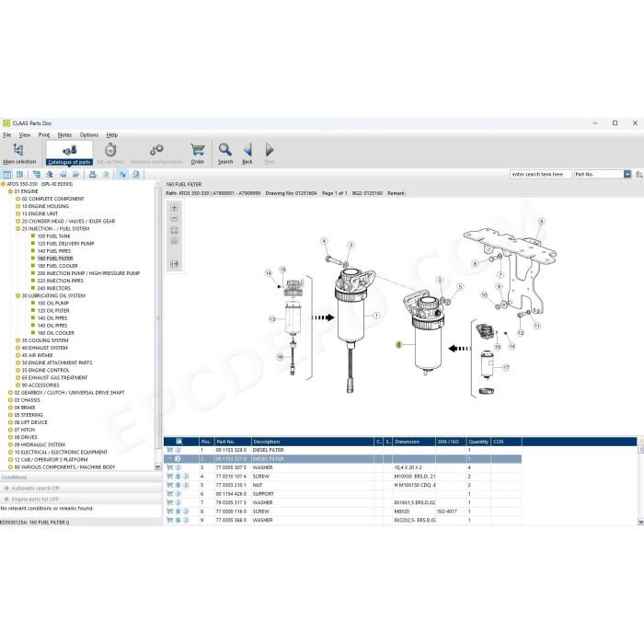Image resolution: width=644 pixels, height=644 pixels.
Task: Click callout 17 in the drawing
Action: (x=506, y=368)
